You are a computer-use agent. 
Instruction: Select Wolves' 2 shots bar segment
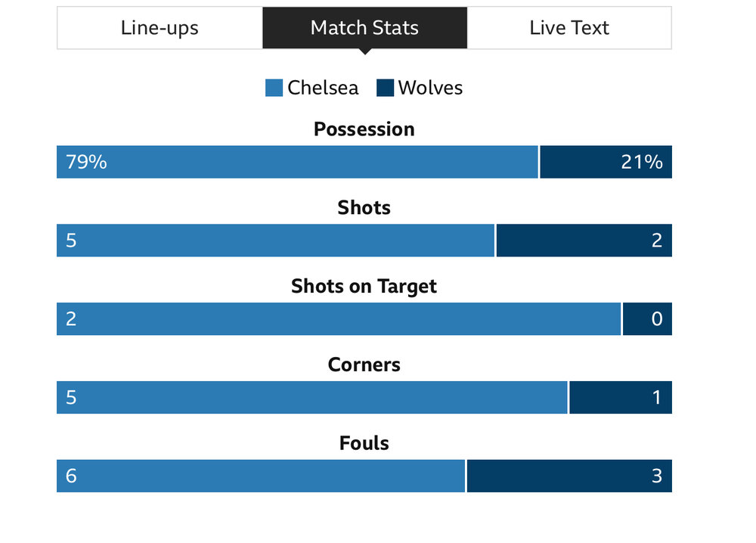pos(584,240)
